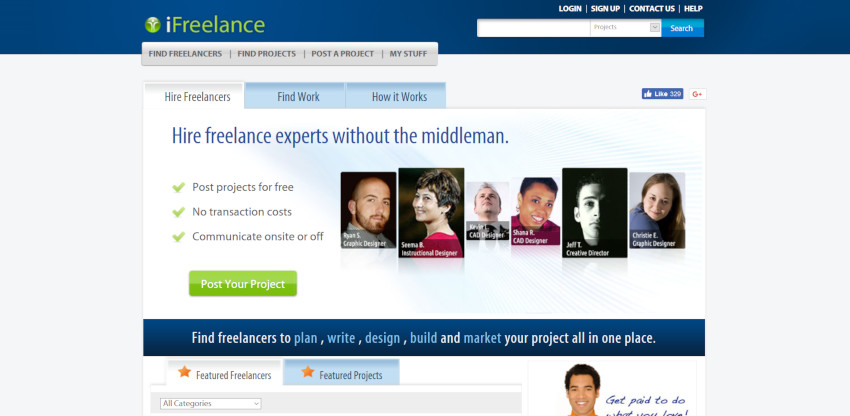The image size is (850, 416).
Task: Click the 'Get paid to do' promo image
Action: (612, 388)
